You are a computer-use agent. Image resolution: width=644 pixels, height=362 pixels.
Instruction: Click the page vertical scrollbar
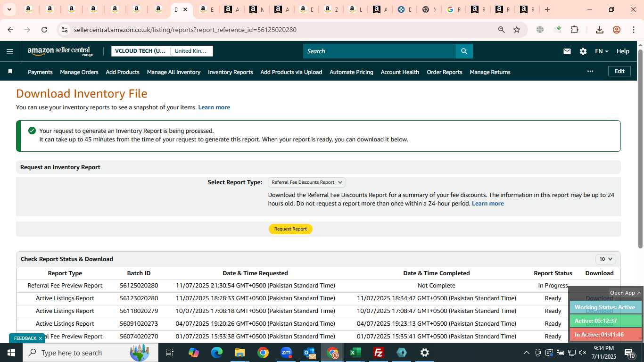tap(640, 148)
